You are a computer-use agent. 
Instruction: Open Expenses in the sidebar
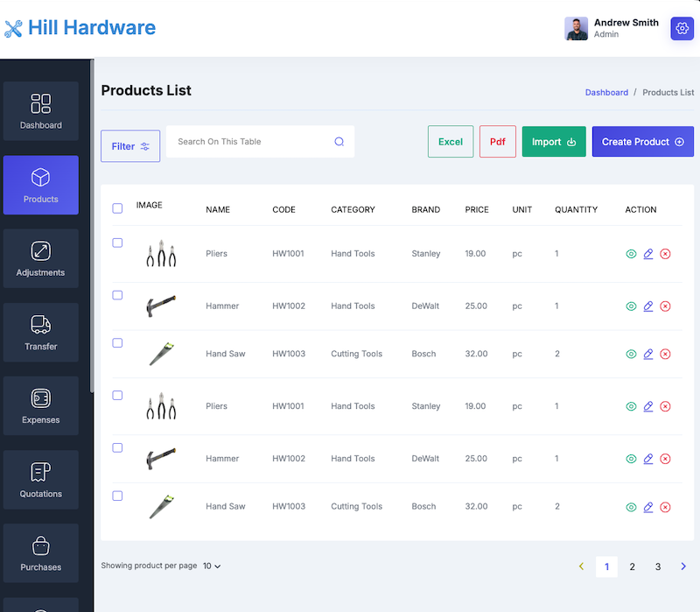pyautogui.click(x=40, y=406)
